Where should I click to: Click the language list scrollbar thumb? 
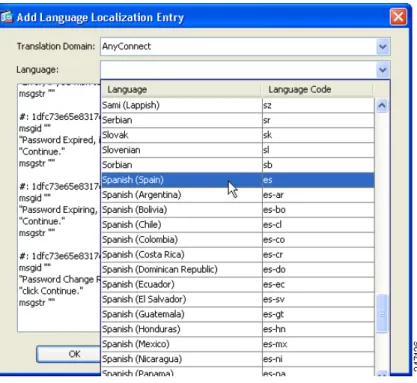click(x=382, y=313)
